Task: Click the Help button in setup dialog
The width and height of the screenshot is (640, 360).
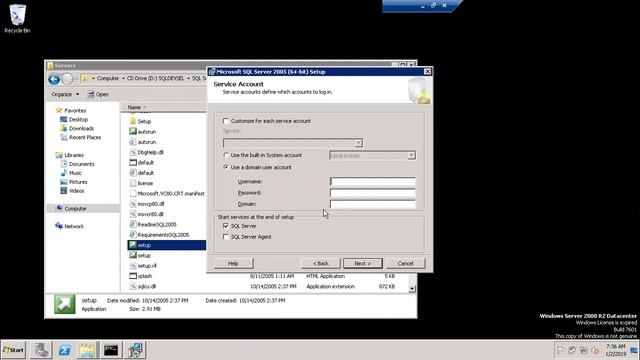Action: point(233,264)
